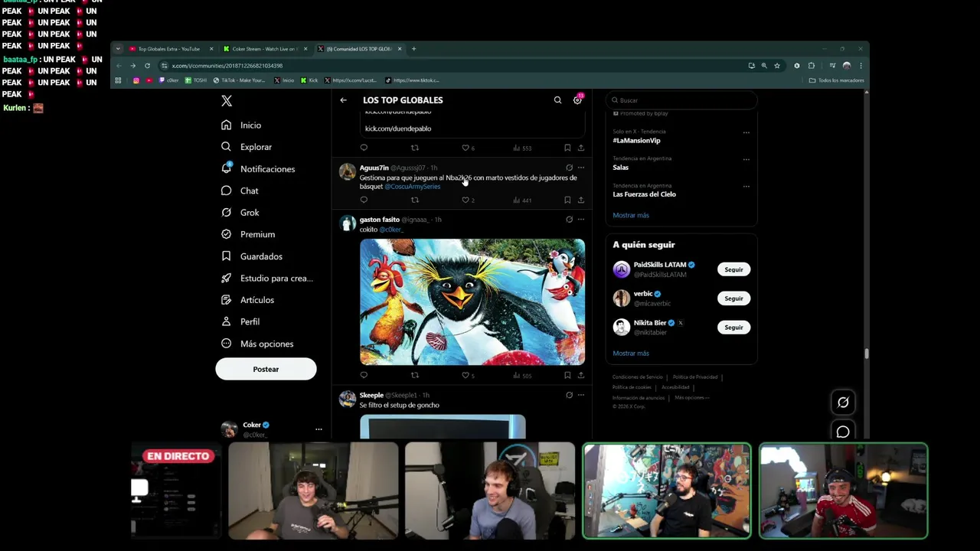Open Guardados bookmarks page
Image resolution: width=980 pixels, height=551 pixels.
point(251,256)
